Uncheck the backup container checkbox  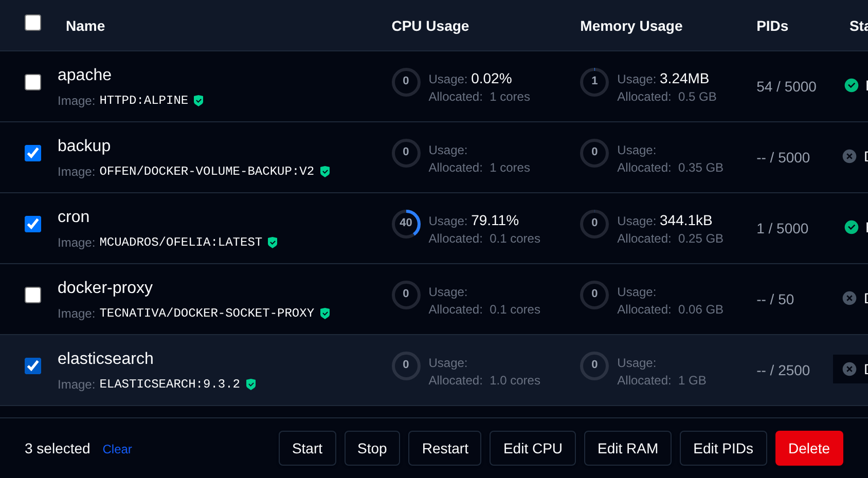[x=33, y=153]
